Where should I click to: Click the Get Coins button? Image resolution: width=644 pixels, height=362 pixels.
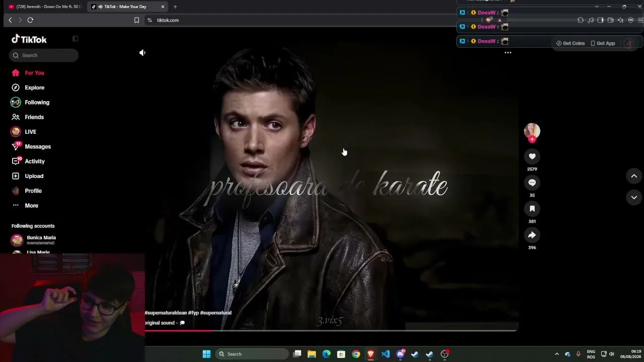tap(571, 43)
